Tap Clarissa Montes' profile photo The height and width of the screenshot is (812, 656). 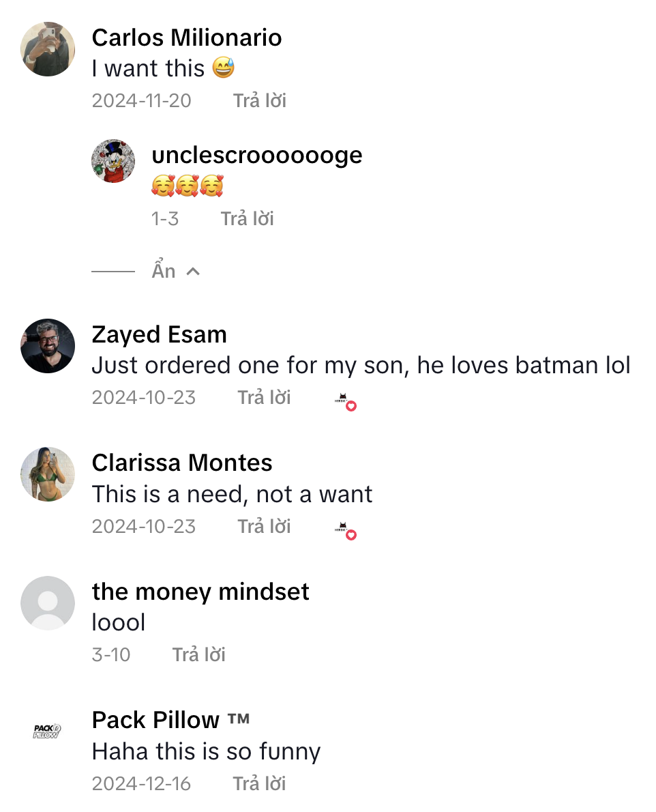pos(47,474)
